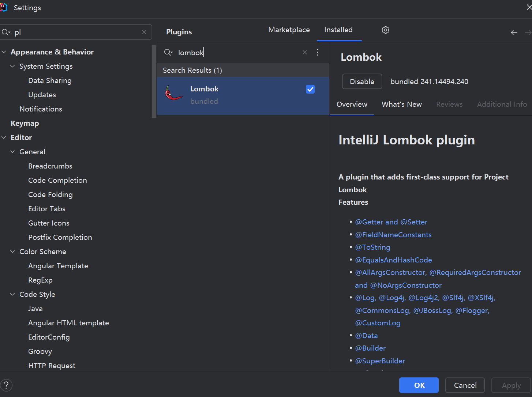The image size is (532, 397).
Task: Open Angular HTML template code style
Action: [68, 323]
